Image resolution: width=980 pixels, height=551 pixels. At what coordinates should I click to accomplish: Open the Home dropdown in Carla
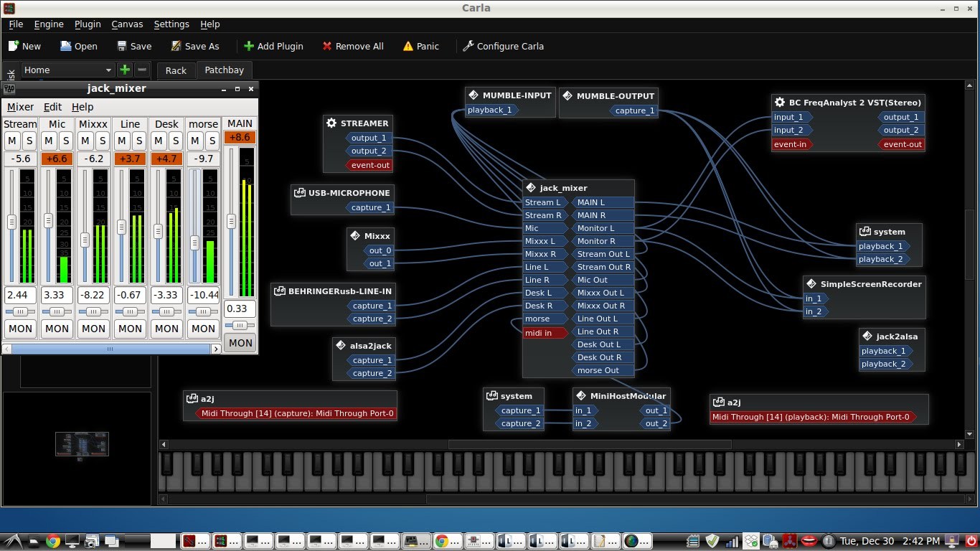click(68, 70)
